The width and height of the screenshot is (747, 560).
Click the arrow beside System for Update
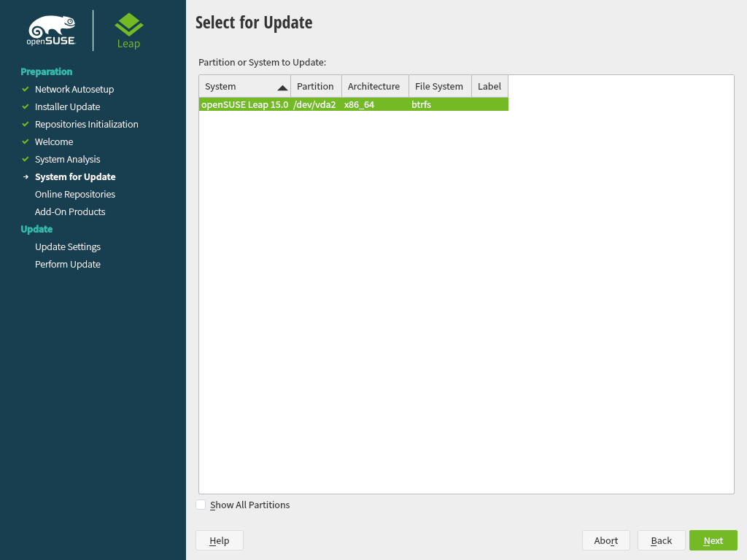coord(26,176)
